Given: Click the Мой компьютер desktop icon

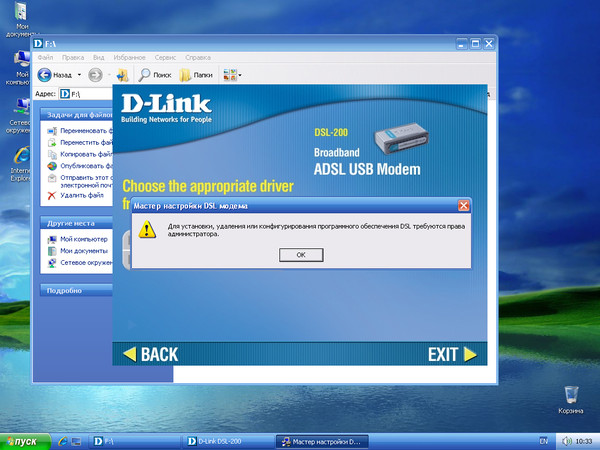Looking at the screenshot, I should tap(20, 68).
